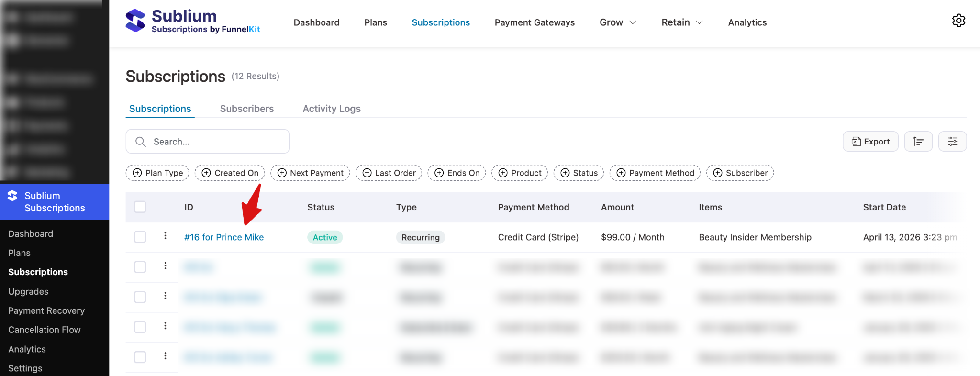Viewport: 980px width, 376px height.
Task: Add Last Order filter
Action: click(389, 173)
